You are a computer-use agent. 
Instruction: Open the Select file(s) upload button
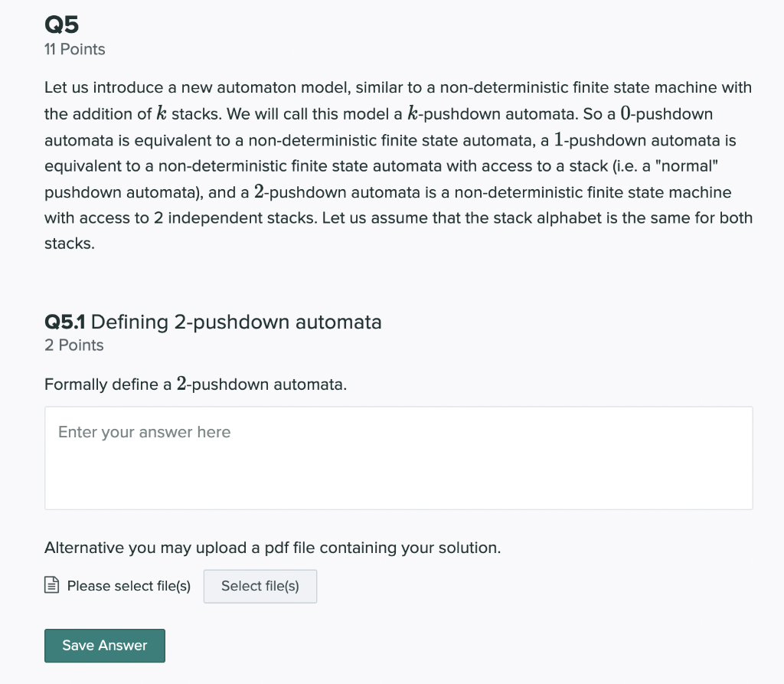click(260, 586)
